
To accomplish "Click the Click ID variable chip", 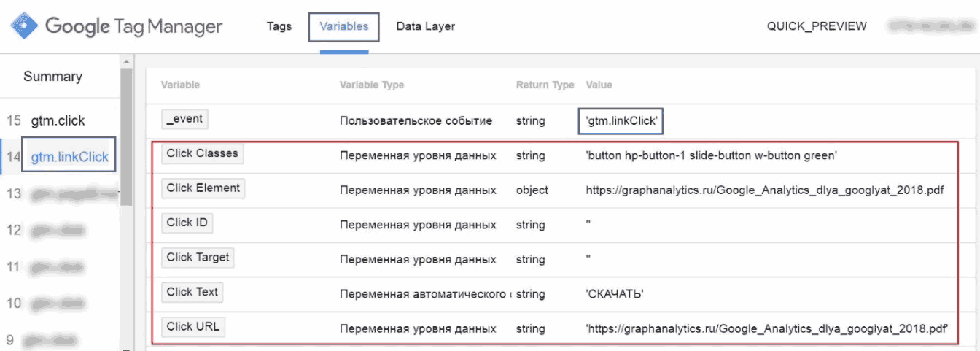I will coord(187,223).
